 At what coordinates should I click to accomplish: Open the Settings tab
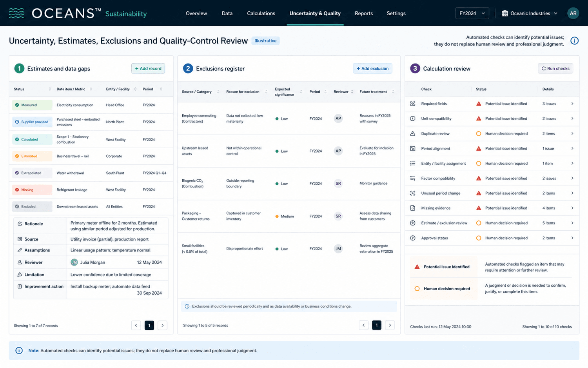click(396, 13)
